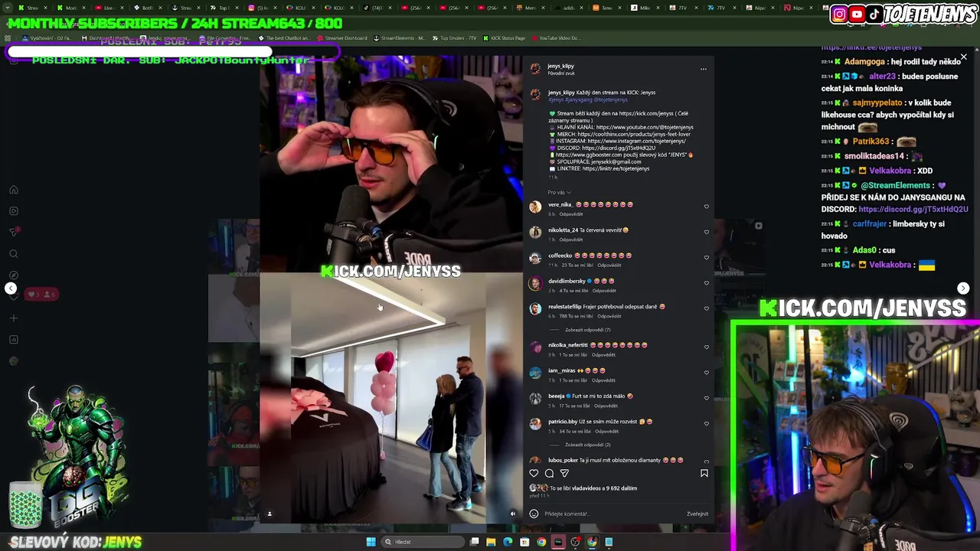Image resolution: width=980 pixels, height=551 pixels.
Task: Like coffeecko comment with heart
Action: (706, 258)
